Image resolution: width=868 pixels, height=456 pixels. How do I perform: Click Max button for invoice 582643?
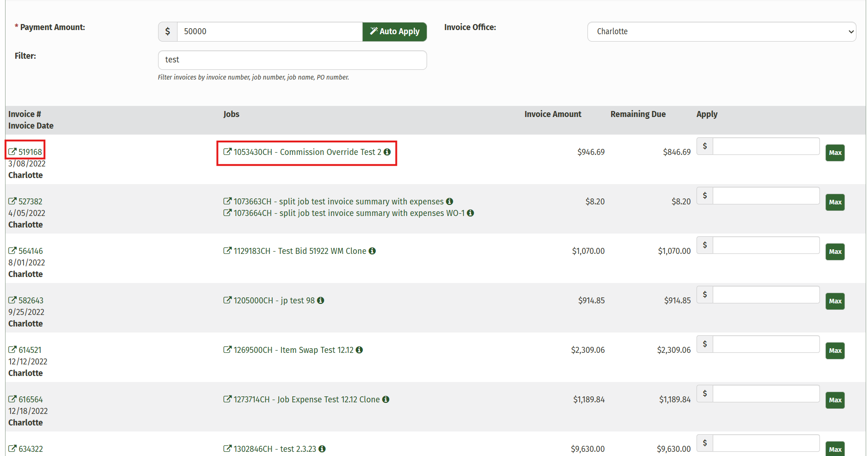tap(835, 301)
